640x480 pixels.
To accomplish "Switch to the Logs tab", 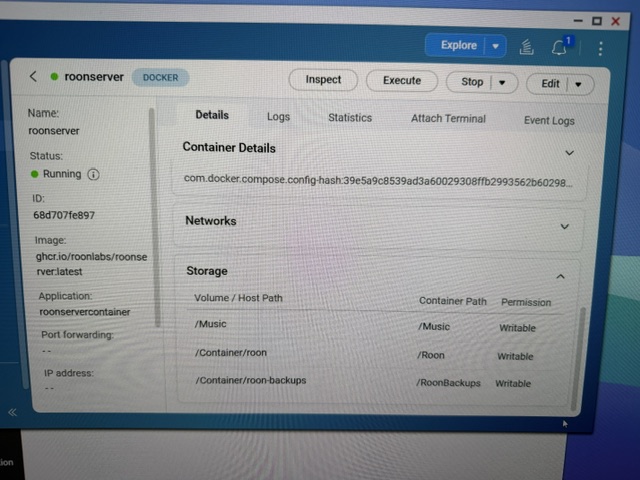I will (x=278, y=117).
